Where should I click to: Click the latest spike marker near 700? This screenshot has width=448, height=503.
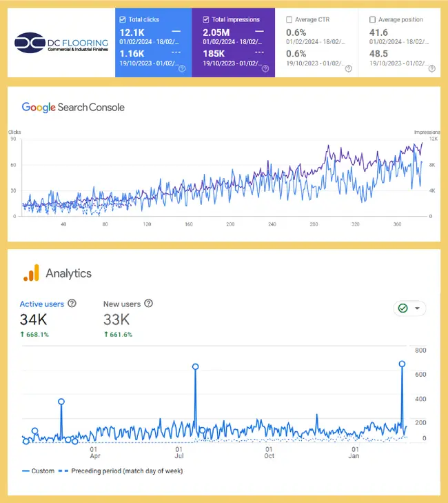pyautogui.click(x=403, y=364)
